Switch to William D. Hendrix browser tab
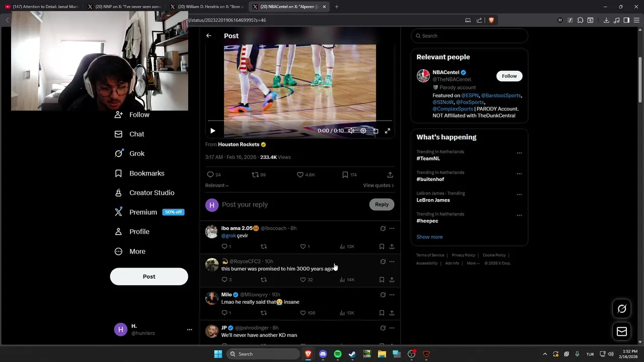 point(206,7)
